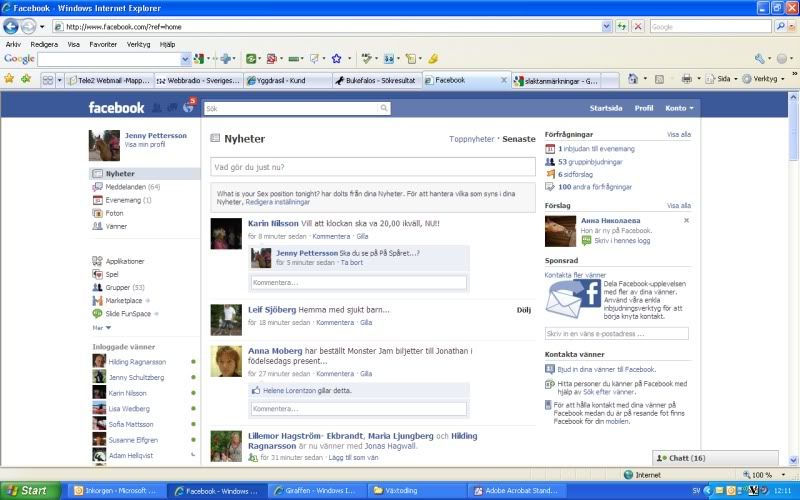Open the recent pages dropdown arrow

point(42,27)
